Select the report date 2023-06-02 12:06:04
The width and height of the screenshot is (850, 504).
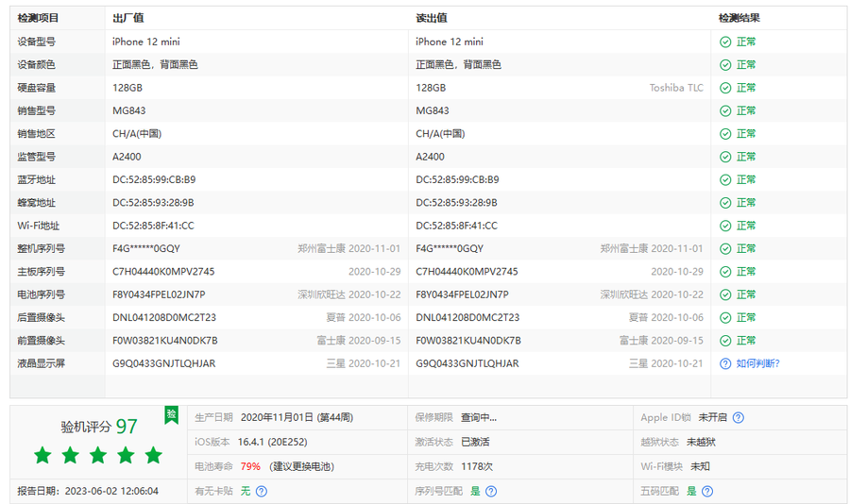111,491
